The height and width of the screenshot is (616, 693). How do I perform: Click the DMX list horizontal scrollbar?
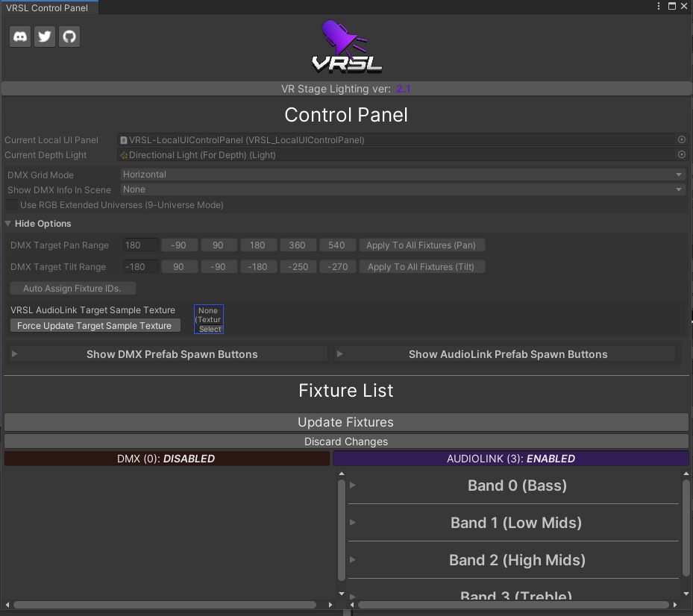coord(164,605)
